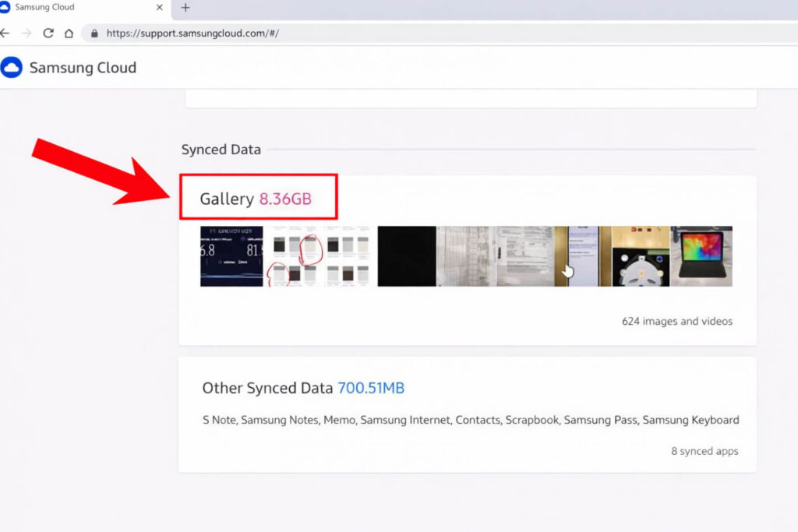This screenshot has width=798, height=532.
Task: Click the 8 synced apps label
Action: [704, 451]
